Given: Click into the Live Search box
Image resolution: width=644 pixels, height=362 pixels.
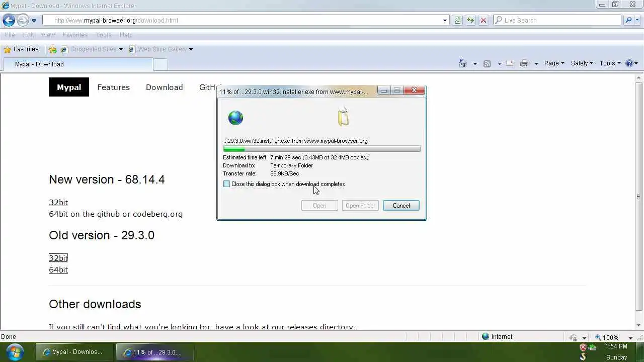Looking at the screenshot, I should [x=557, y=21].
